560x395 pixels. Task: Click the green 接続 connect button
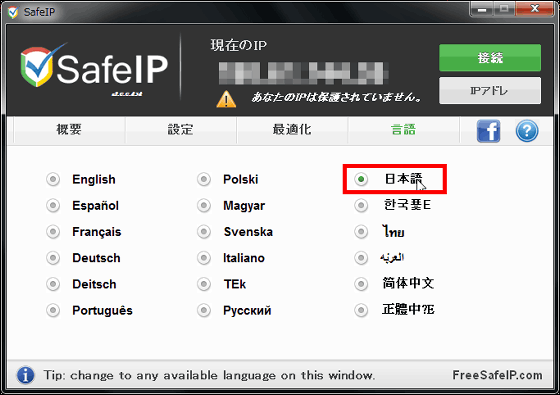tap(490, 58)
